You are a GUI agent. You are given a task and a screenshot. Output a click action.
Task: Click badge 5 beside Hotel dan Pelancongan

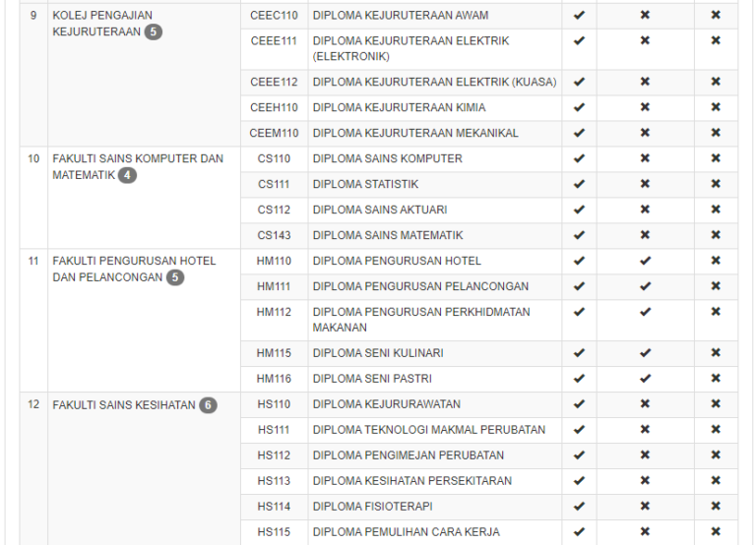coord(175,277)
